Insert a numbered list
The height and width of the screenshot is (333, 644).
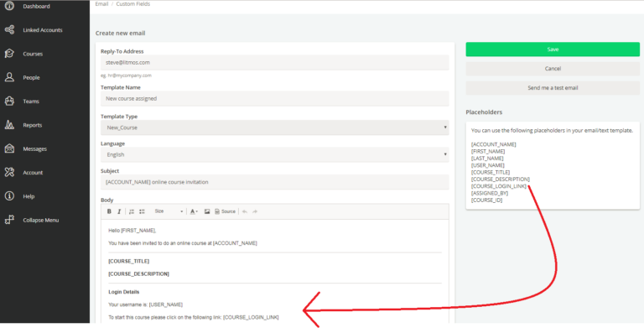coord(132,211)
